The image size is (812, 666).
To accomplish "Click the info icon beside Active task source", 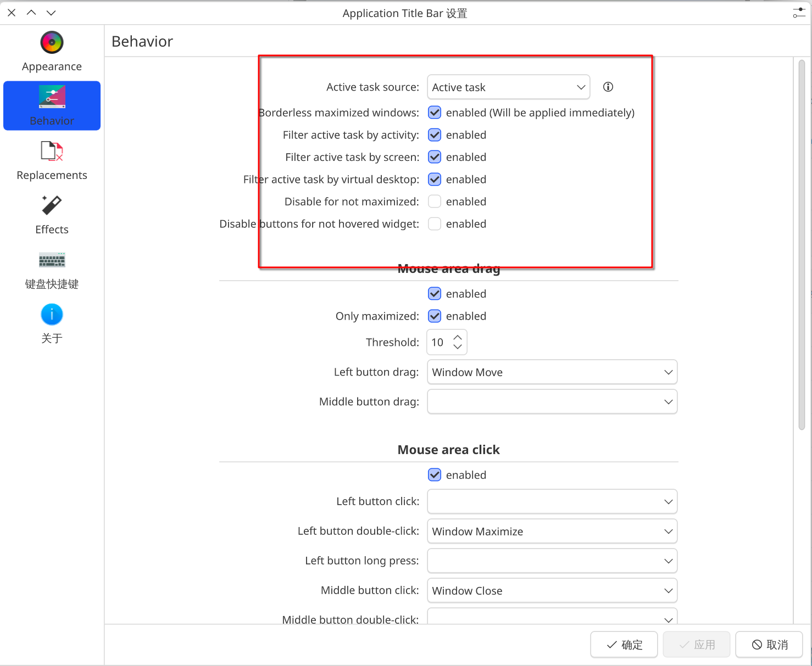I will coord(608,87).
